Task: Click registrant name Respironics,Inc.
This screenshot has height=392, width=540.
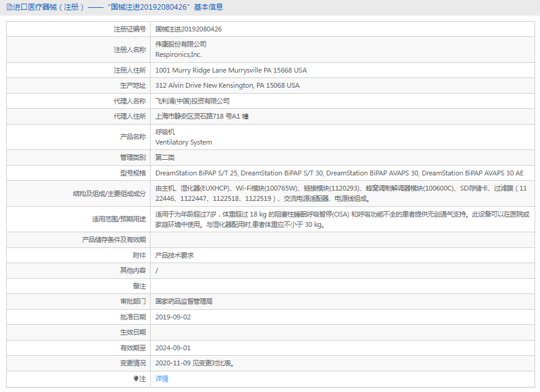Action: pyautogui.click(x=178, y=54)
